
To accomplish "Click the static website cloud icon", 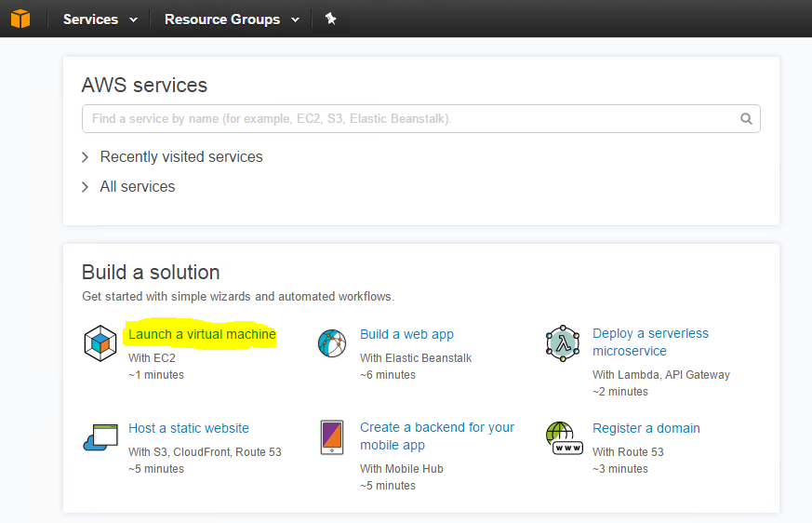I will tap(100, 437).
